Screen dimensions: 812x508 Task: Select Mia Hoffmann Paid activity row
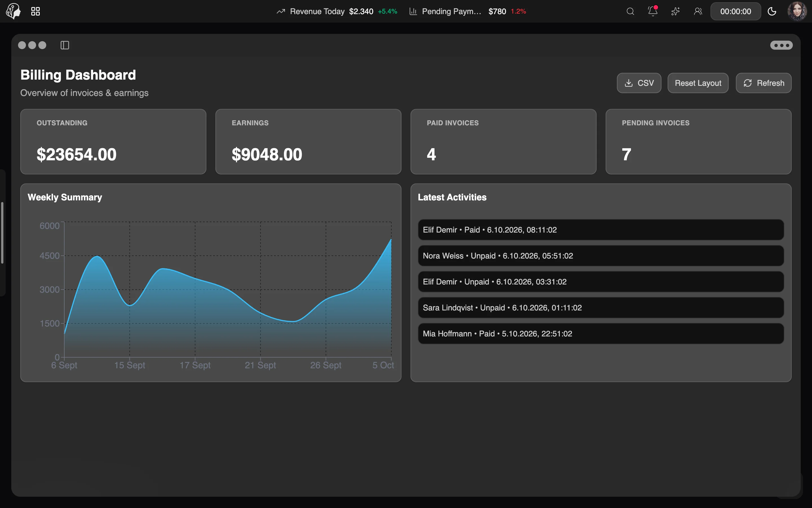click(601, 334)
